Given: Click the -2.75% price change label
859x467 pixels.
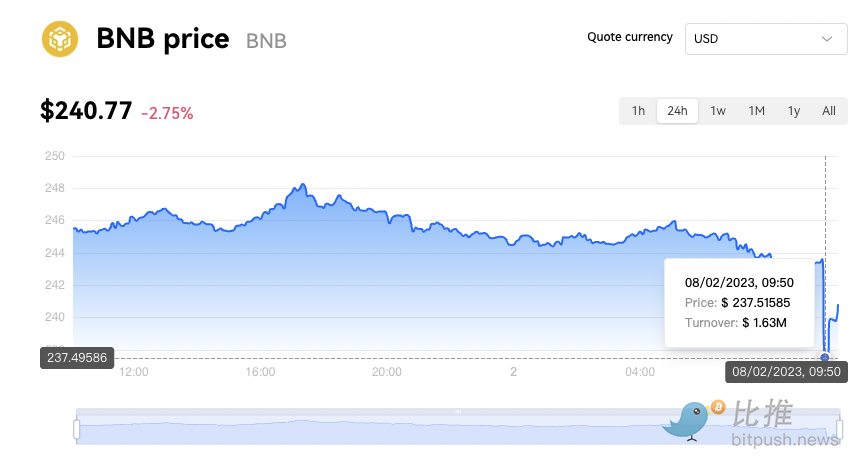Looking at the screenshot, I should point(167,113).
